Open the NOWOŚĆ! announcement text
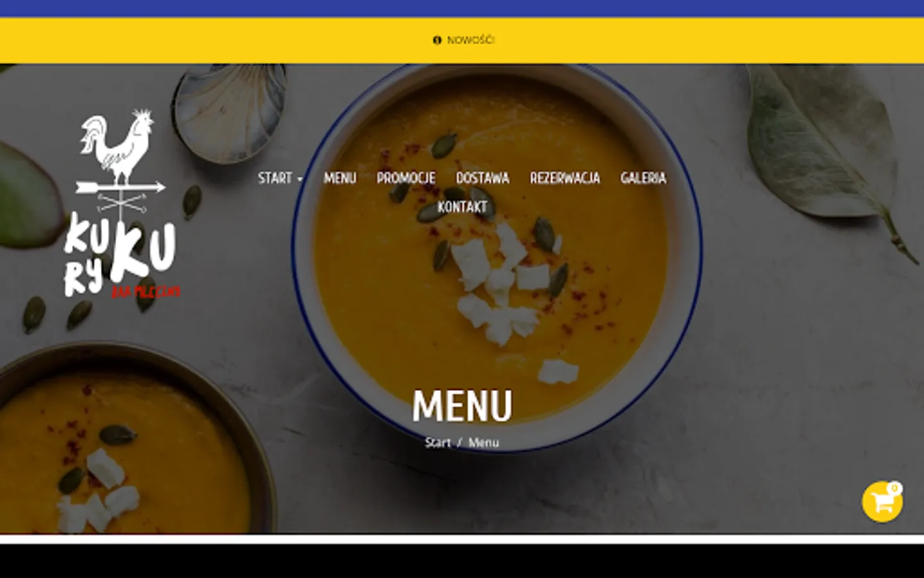This screenshot has width=924, height=578. pos(470,40)
